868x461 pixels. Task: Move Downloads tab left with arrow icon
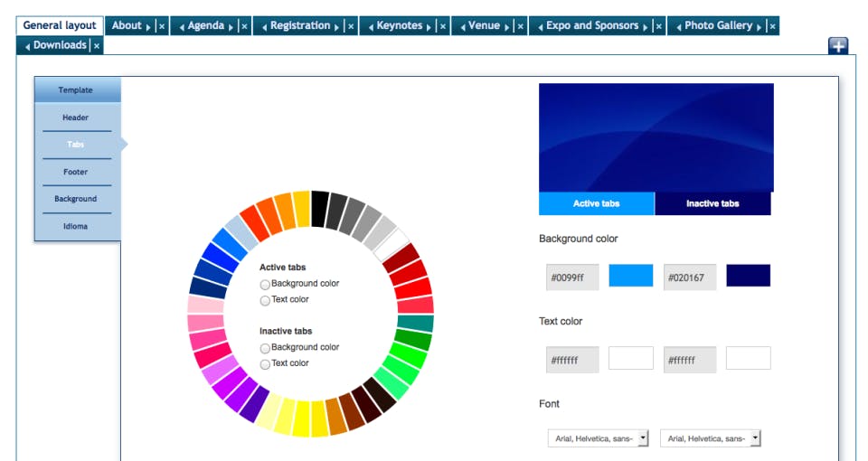(27, 46)
